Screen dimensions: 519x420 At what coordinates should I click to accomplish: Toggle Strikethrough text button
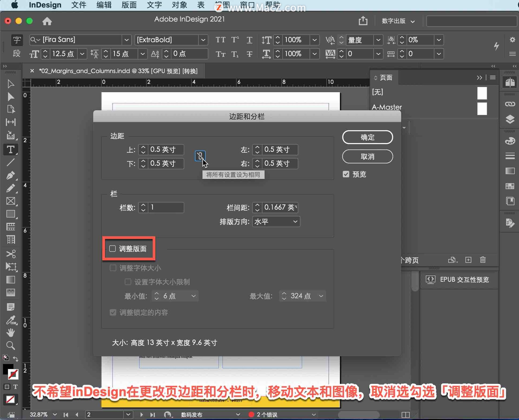249,54
